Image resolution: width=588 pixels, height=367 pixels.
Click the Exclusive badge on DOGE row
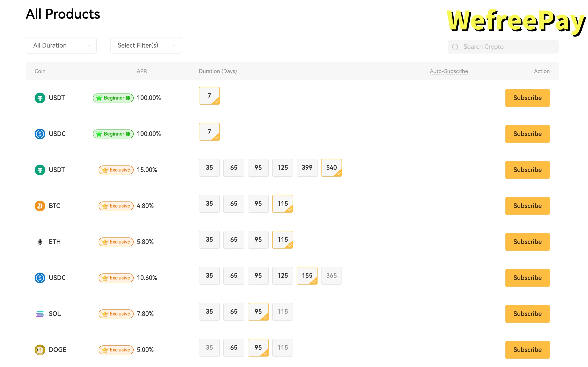pyautogui.click(x=116, y=350)
